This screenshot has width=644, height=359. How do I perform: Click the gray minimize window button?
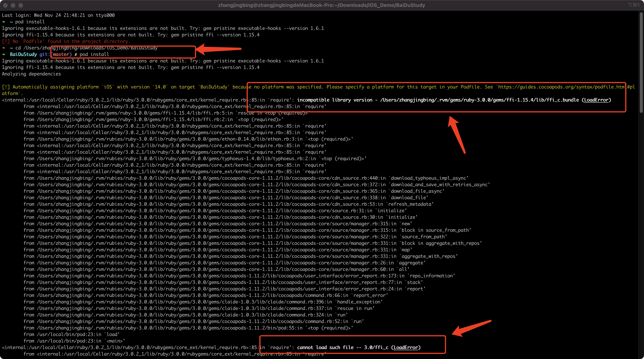13,5
